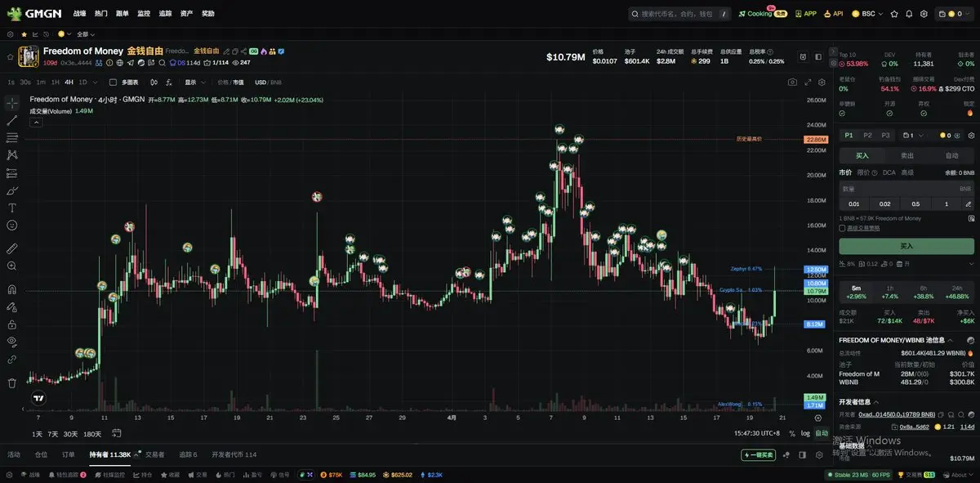This screenshot has height=483, width=980.
Task: Toggle the side panel layout icon
Action: pyautogui.click(x=819, y=56)
